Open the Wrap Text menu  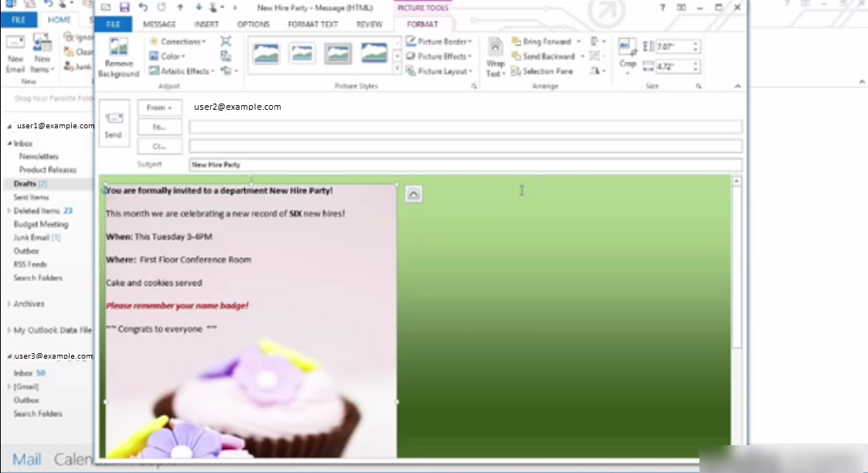click(x=495, y=57)
